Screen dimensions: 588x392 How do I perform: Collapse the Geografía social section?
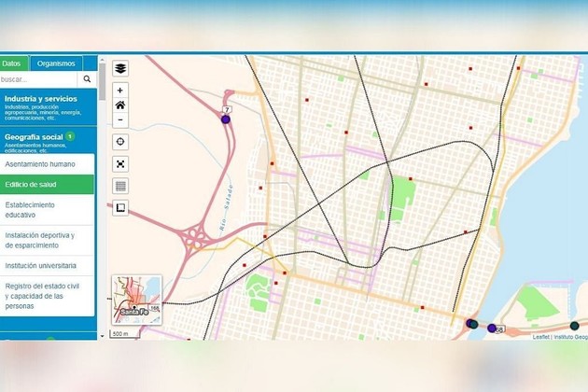click(x=47, y=142)
